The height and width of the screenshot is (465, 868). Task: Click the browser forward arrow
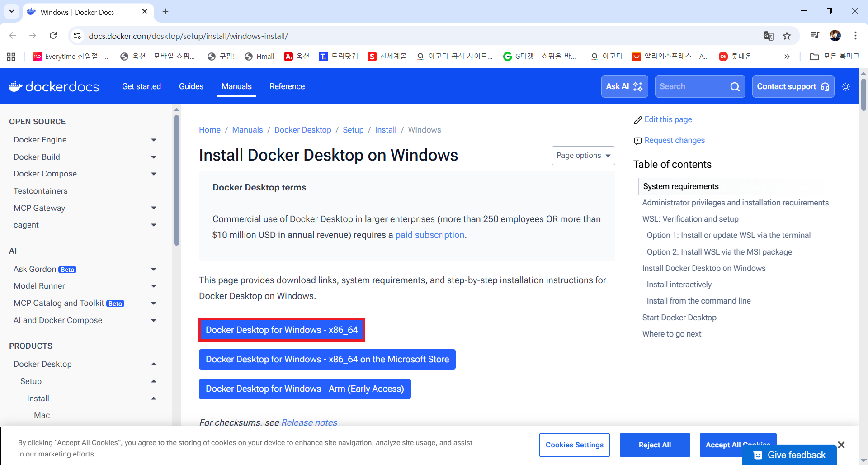pos(33,36)
